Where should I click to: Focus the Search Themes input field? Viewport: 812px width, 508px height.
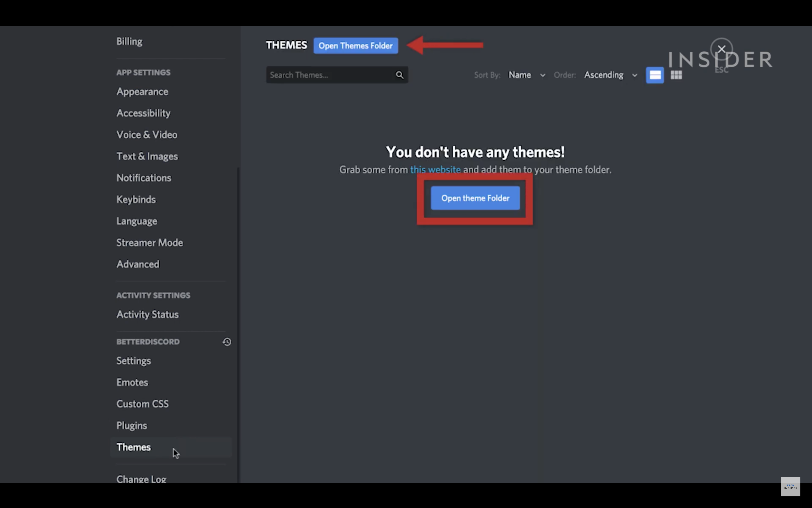[337, 75]
